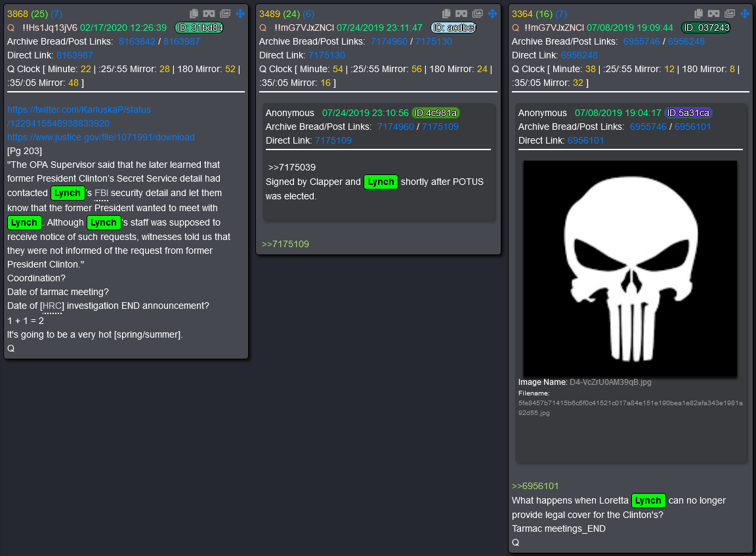This screenshot has height=556, width=756.
Task: Follow Direct Link 6956101 in the Anonymous reply
Action: tap(585, 141)
